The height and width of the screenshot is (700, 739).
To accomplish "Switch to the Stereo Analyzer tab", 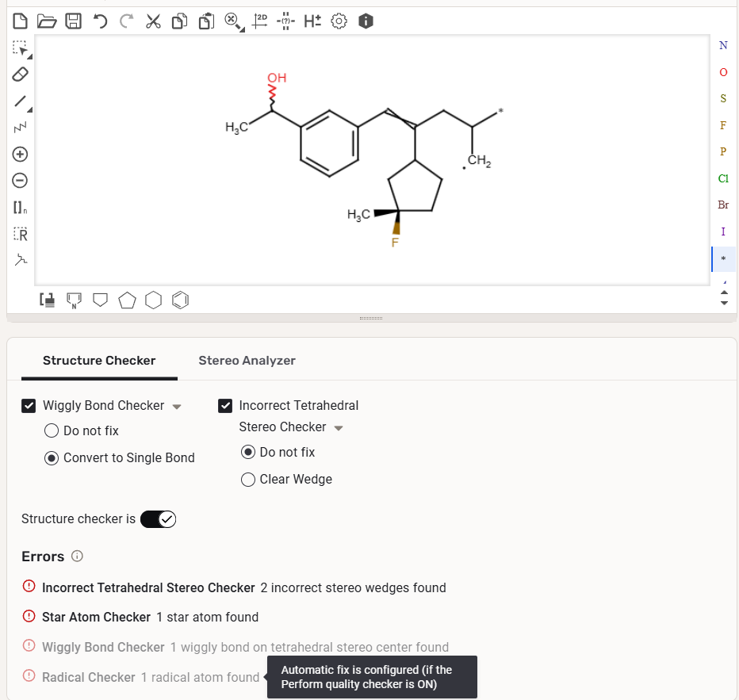I will tap(247, 361).
